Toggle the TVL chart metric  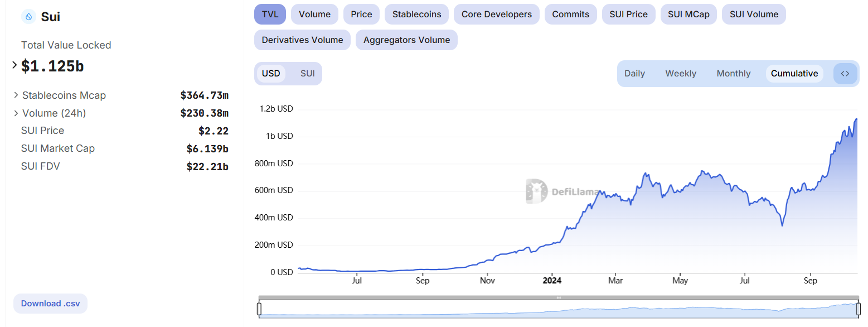pyautogui.click(x=270, y=15)
